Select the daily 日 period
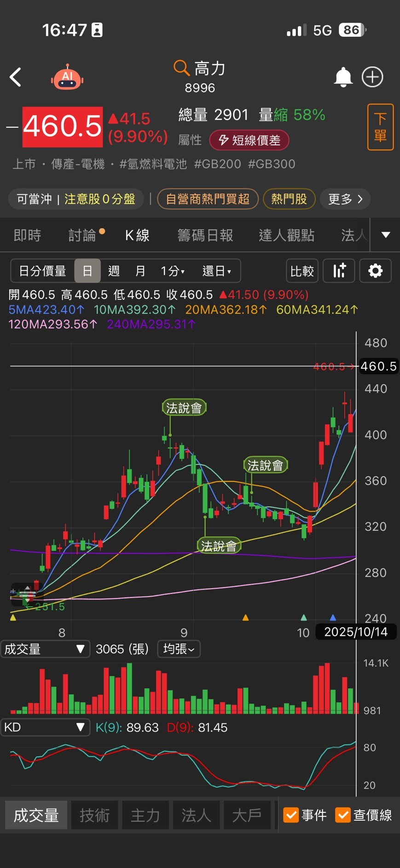 87,271
